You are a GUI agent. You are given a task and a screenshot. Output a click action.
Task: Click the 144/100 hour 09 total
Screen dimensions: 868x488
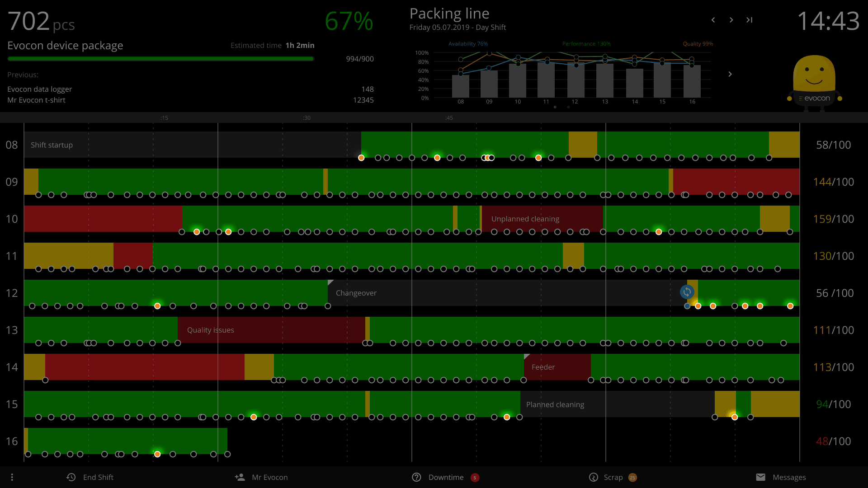833,182
